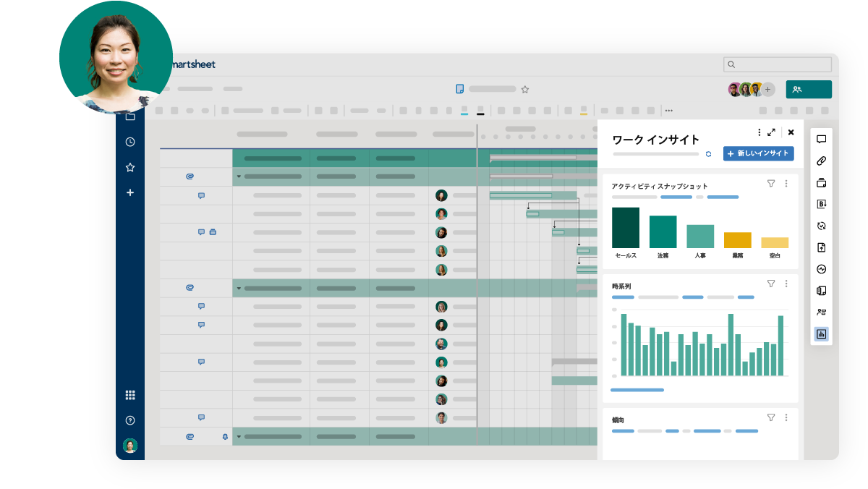
Task: Collapse the second parent row group triangle
Action: [239, 289]
